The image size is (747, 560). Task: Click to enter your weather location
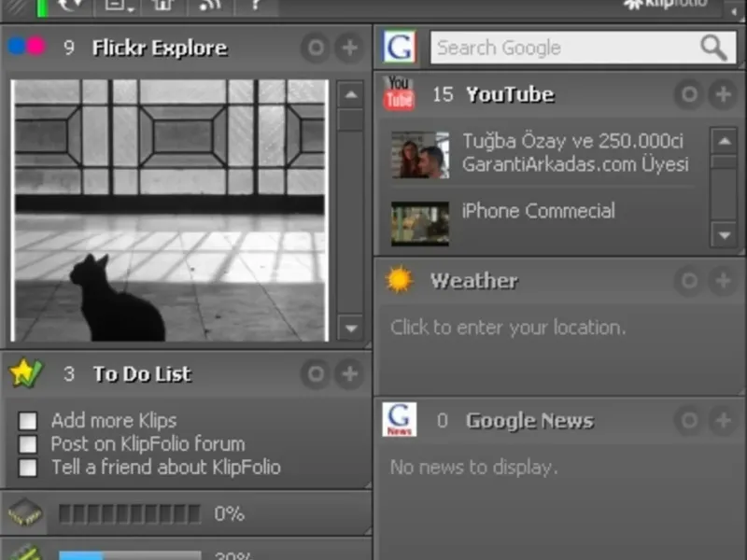tap(508, 328)
